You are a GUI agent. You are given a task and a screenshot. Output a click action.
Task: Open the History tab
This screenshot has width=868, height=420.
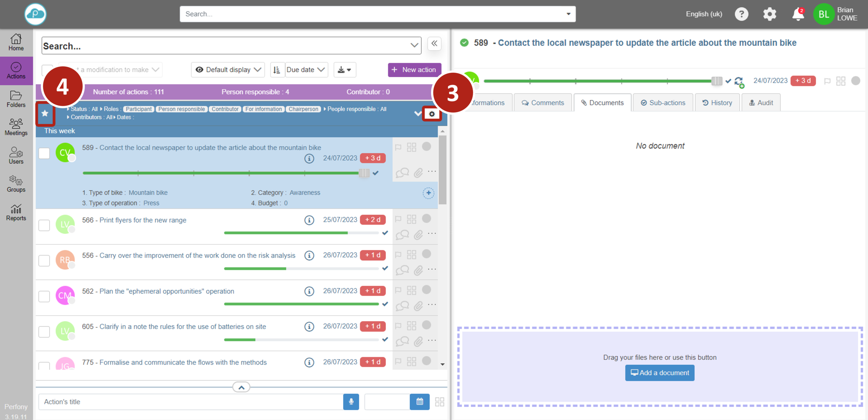(x=717, y=103)
